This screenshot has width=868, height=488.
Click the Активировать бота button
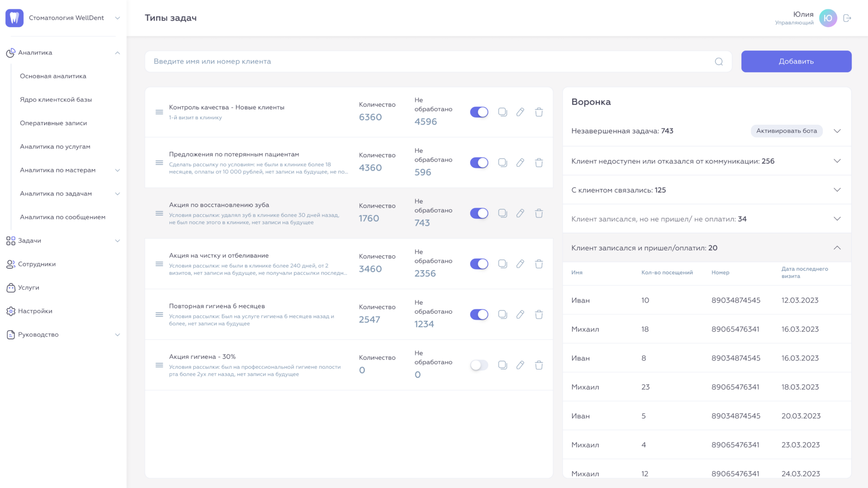[x=786, y=131]
